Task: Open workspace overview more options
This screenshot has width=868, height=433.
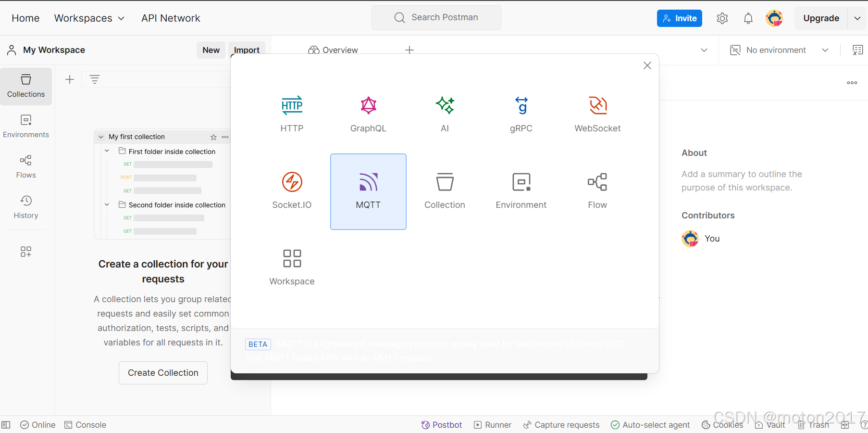Action: click(x=852, y=83)
